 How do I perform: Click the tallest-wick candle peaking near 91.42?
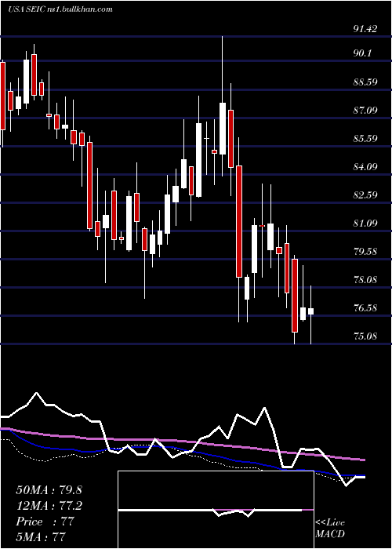click(x=222, y=129)
